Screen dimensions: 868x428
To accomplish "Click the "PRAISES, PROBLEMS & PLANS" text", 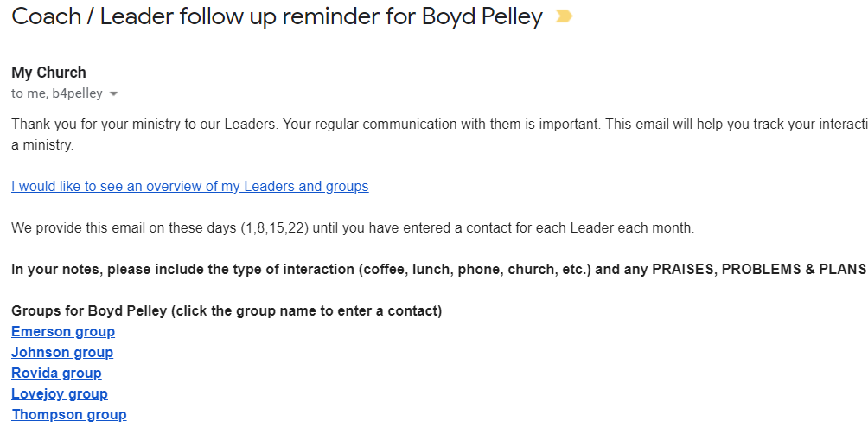I will 759,270.
